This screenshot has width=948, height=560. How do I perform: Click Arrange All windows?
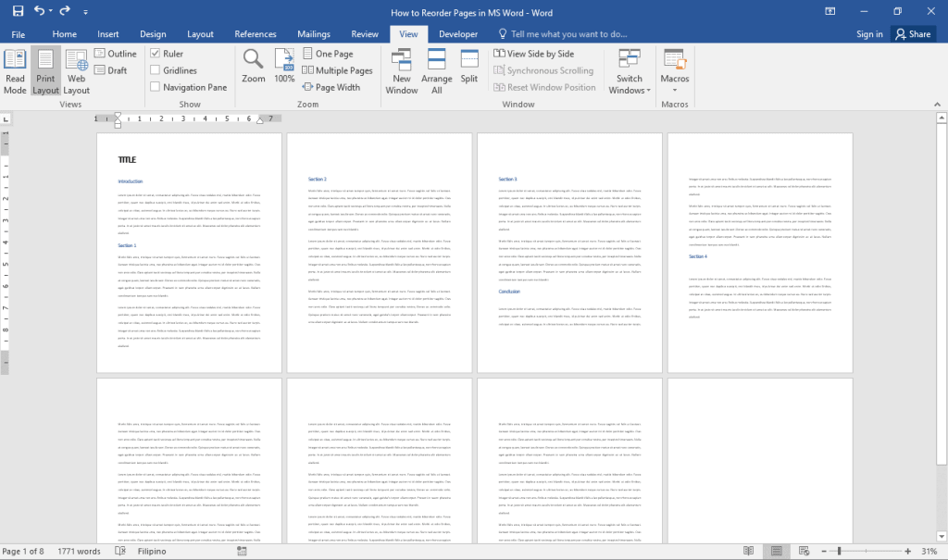click(437, 71)
